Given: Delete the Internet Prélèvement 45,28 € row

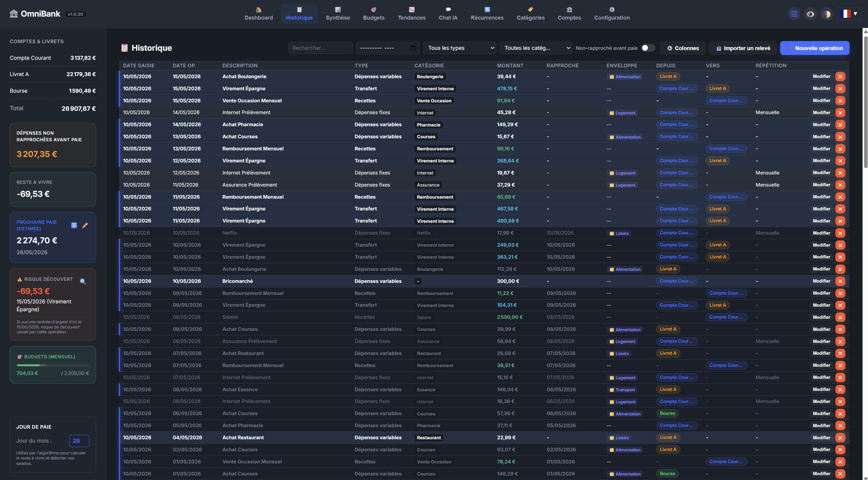Looking at the screenshot, I should pos(840,113).
